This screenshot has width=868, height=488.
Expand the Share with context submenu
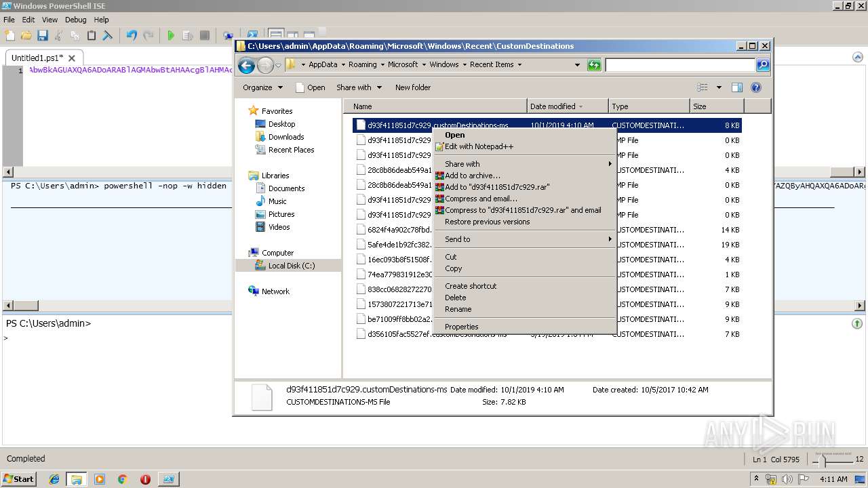[525, 164]
